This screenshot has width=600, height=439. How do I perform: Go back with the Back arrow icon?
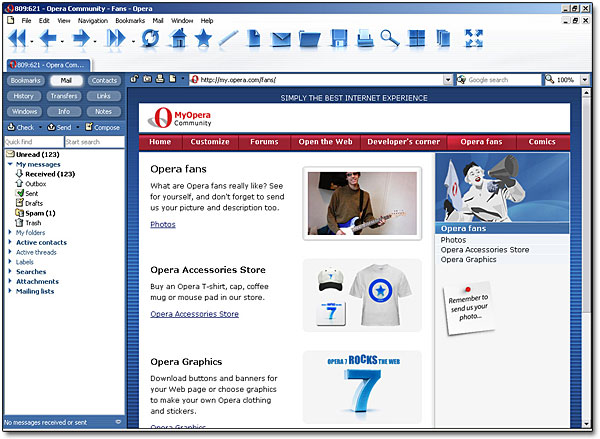(48, 39)
